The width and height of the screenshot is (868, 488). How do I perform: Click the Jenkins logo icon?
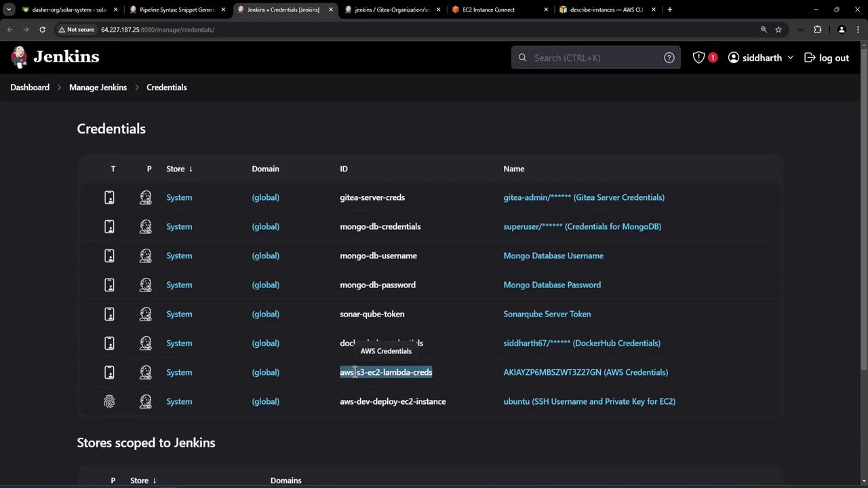(20, 58)
